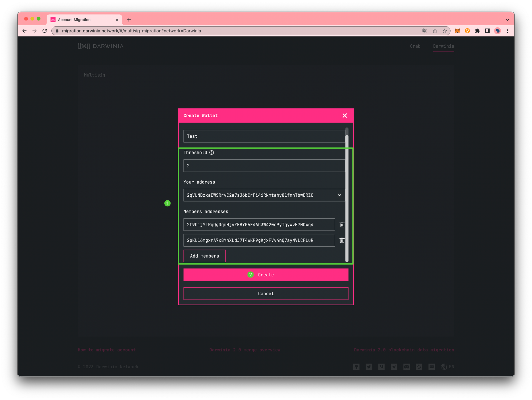Open the translate page icon
Image resolution: width=532 pixels, height=400 pixels.
point(425,31)
